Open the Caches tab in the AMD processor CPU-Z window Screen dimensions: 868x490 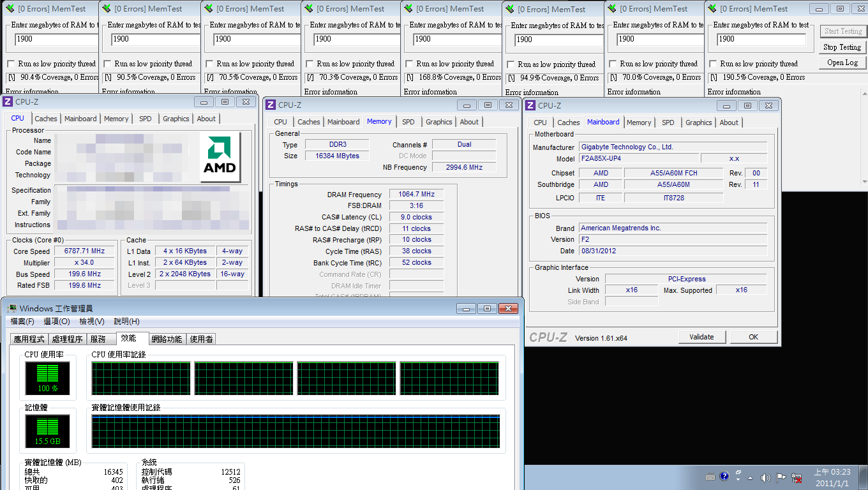click(x=46, y=119)
